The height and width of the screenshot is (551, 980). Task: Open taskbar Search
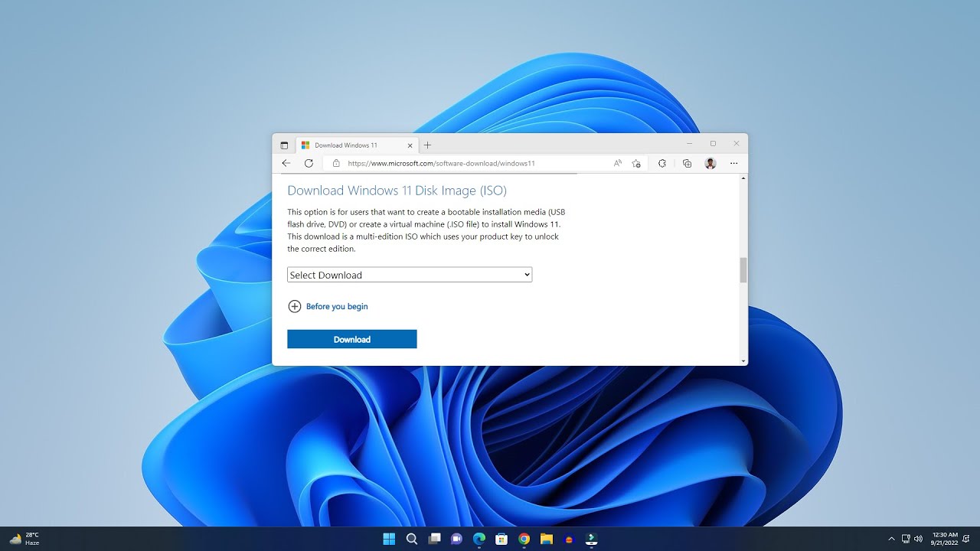[411, 539]
